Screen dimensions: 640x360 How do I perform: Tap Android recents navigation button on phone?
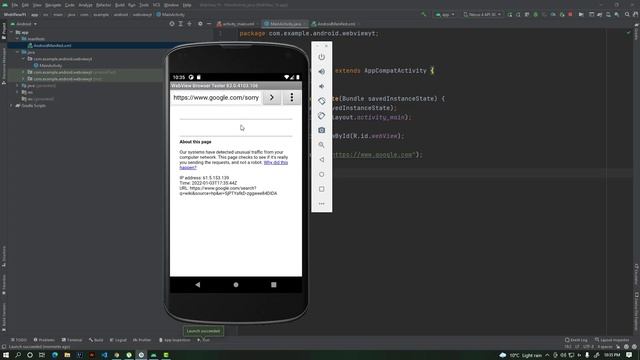(x=273, y=284)
